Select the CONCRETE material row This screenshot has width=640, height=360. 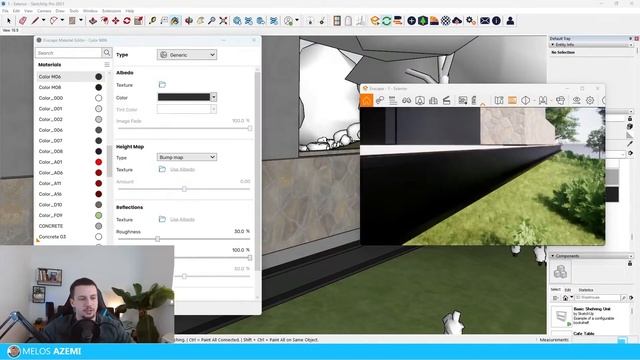coord(70,226)
